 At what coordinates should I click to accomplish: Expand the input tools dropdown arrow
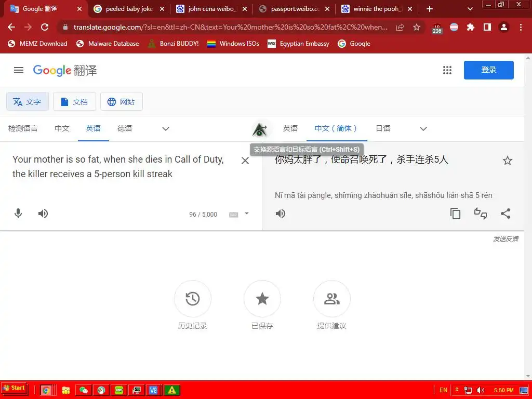[247, 214]
